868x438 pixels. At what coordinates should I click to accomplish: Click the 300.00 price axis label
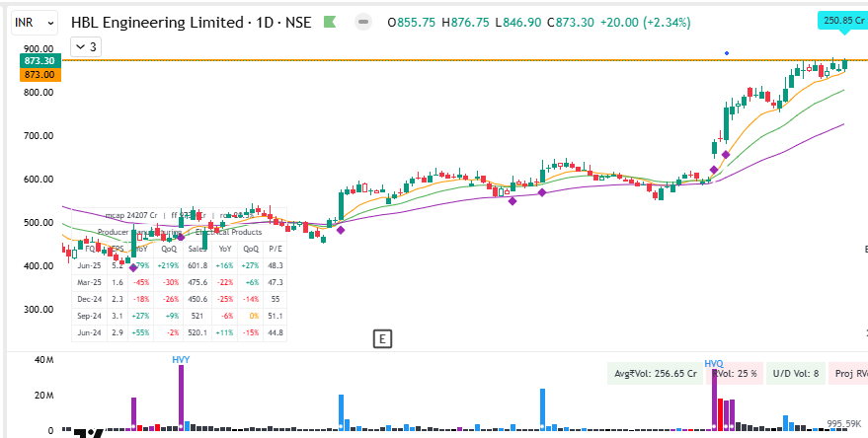pos(39,309)
